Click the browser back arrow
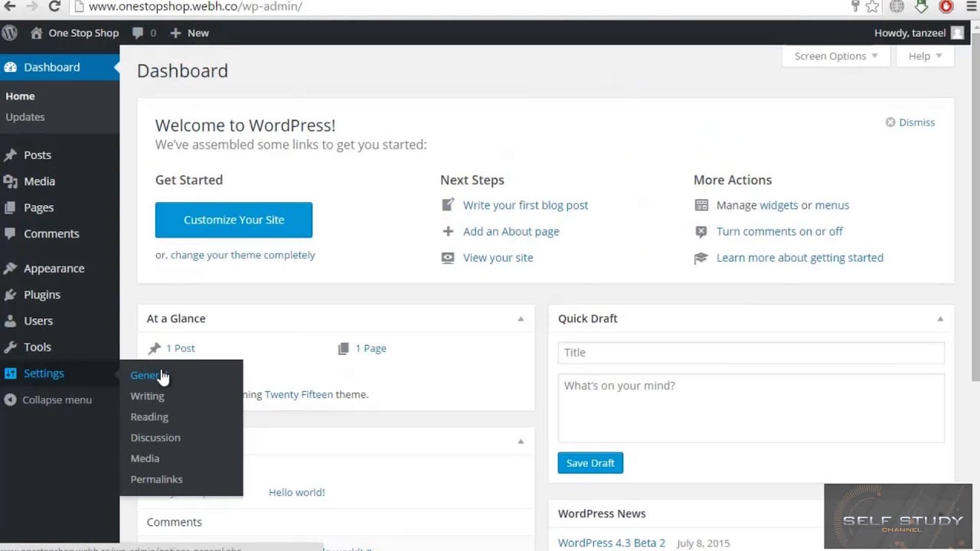 coord(10,6)
